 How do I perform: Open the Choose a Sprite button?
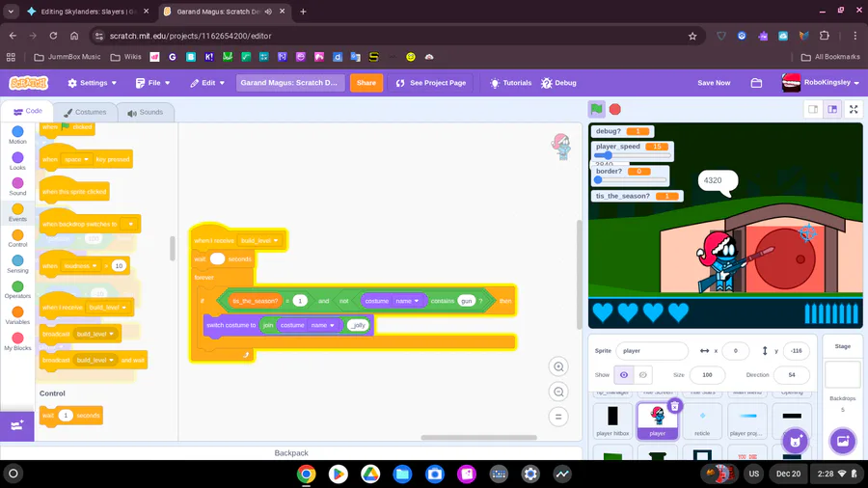[796, 441]
